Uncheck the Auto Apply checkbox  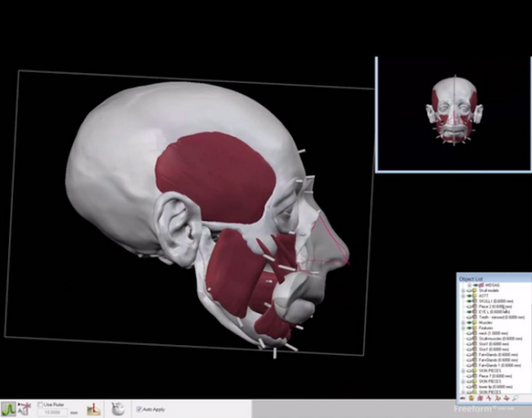(139, 409)
